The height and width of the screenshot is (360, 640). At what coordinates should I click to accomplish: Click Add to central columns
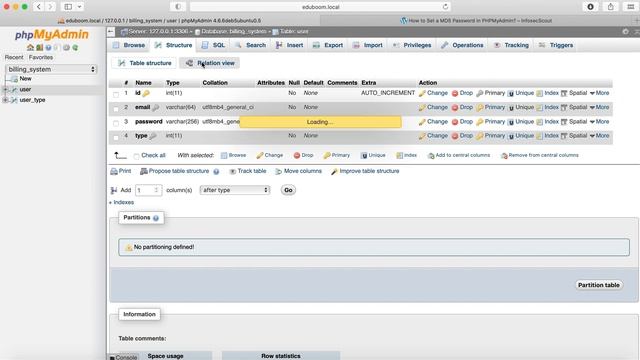459,155
